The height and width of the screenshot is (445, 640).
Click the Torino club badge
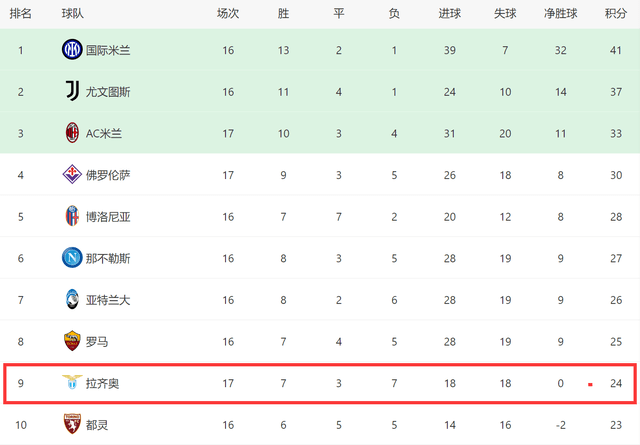tap(72, 425)
